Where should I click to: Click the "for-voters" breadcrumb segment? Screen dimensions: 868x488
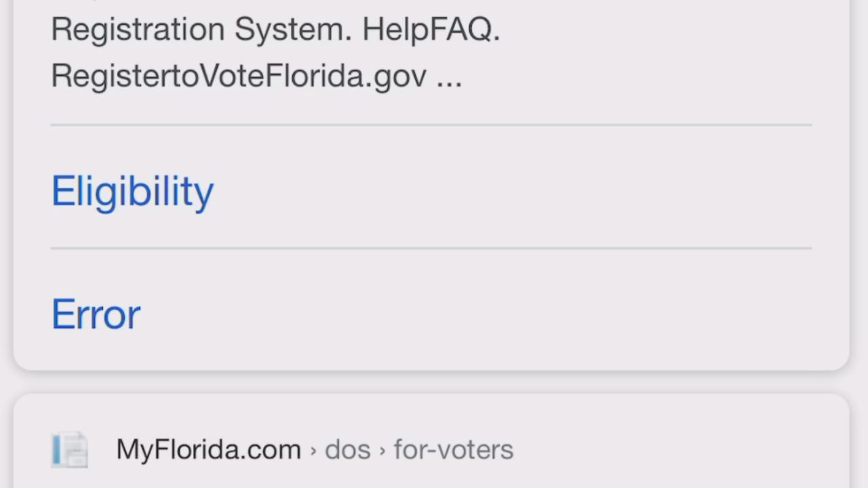coord(453,450)
